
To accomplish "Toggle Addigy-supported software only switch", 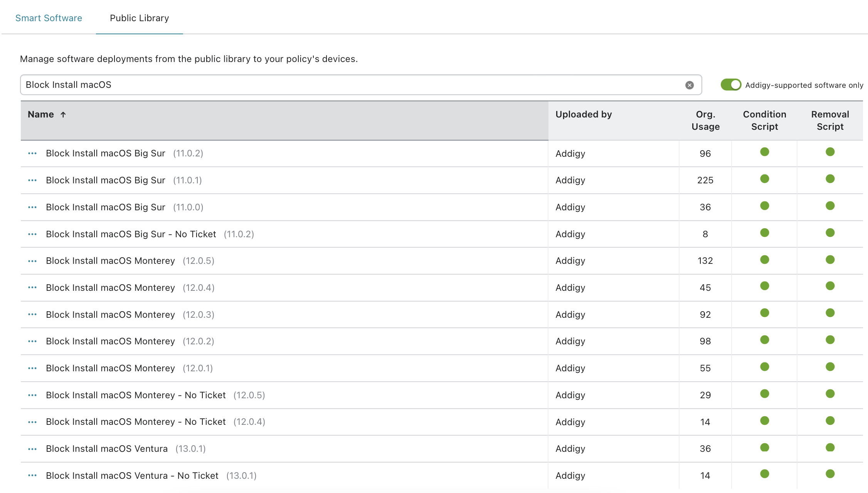I will [x=730, y=85].
